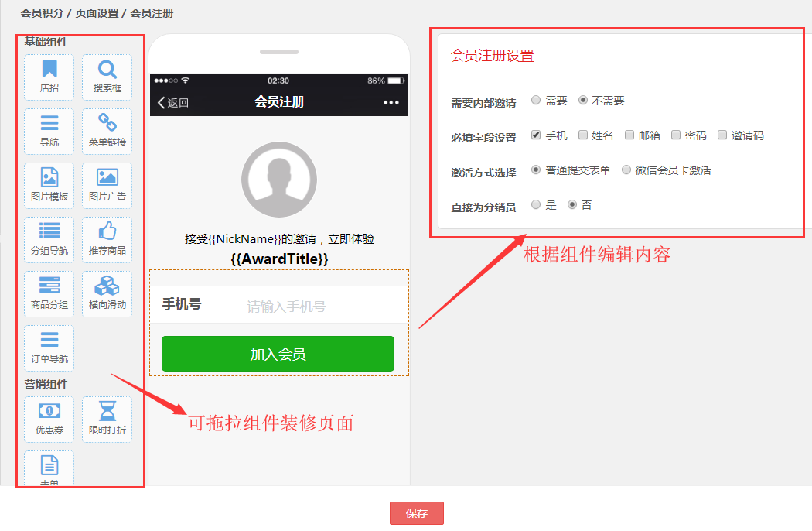Select the 订单导航 component icon
812x531 pixels.
coord(49,348)
